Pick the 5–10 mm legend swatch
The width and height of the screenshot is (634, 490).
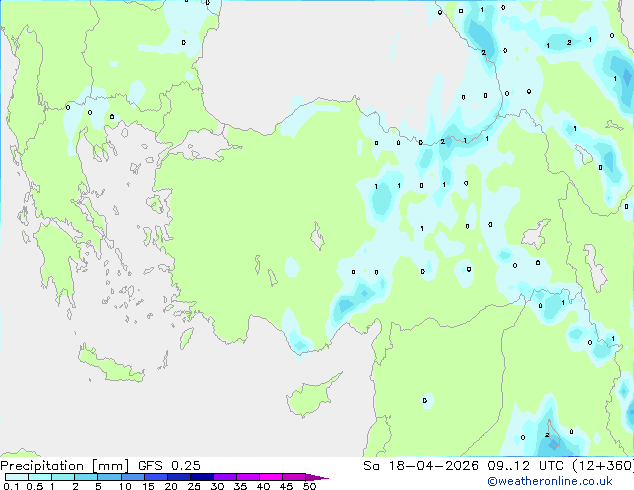click(109, 477)
